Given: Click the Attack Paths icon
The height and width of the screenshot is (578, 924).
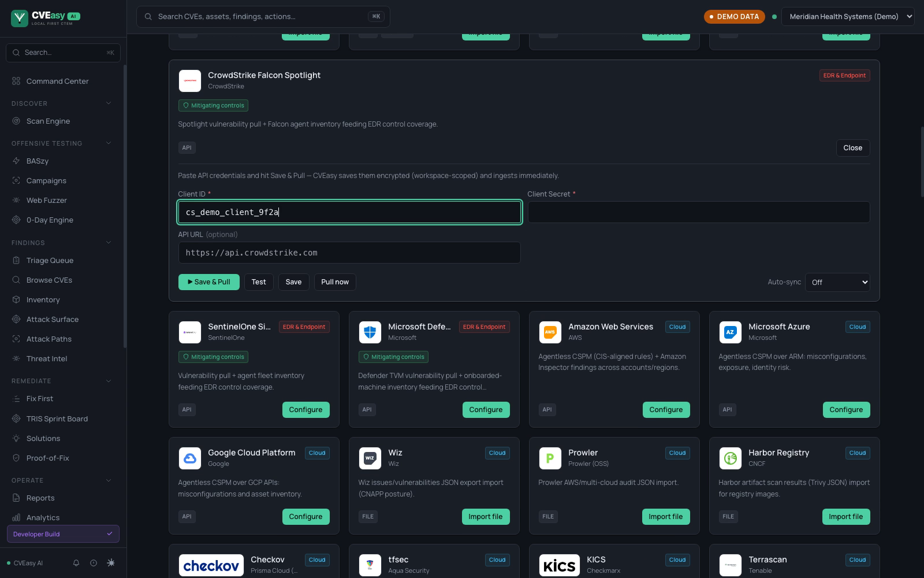Looking at the screenshot, I should click(16, 339).
